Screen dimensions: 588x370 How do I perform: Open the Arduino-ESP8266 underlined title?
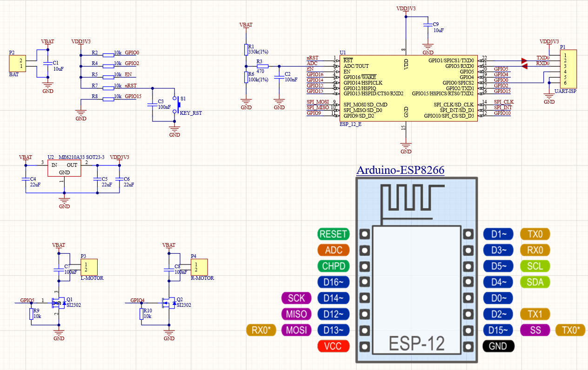click(400, 170)
